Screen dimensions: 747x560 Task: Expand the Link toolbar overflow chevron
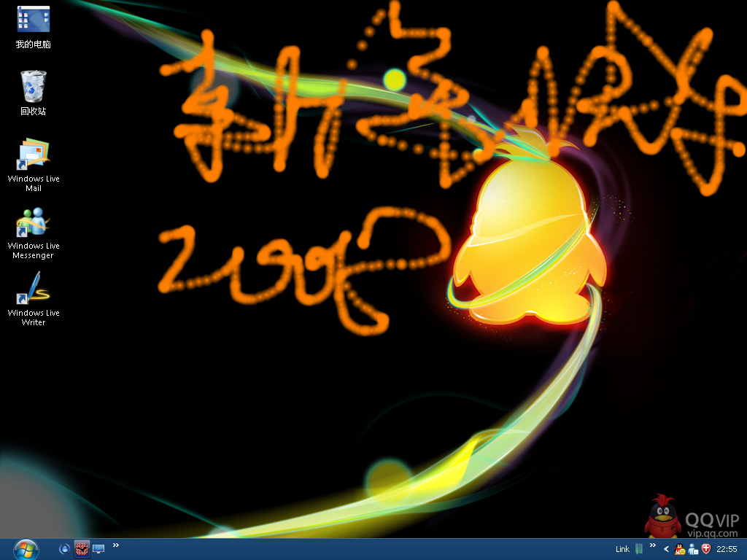652,545
